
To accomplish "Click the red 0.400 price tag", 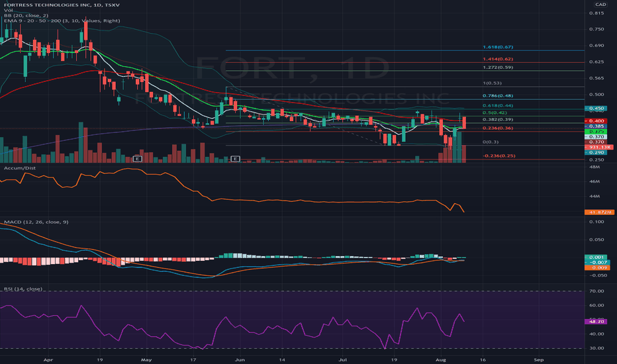I will [x=596, y=121].
